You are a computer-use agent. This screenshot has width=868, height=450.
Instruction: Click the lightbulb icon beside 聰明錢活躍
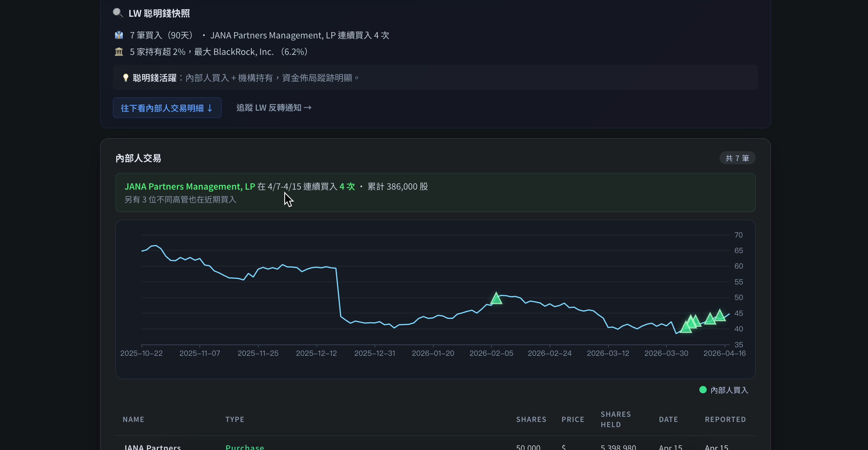(126, 78)
